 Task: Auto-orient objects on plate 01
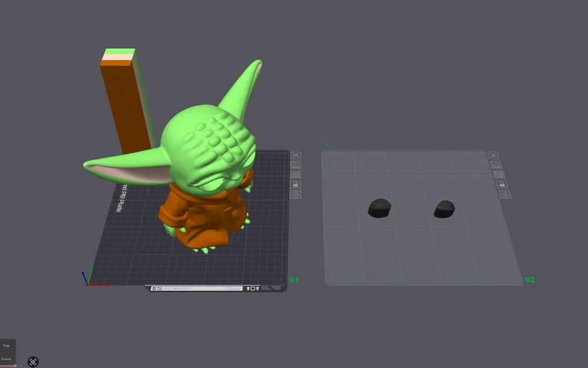[x=296, y=165]
